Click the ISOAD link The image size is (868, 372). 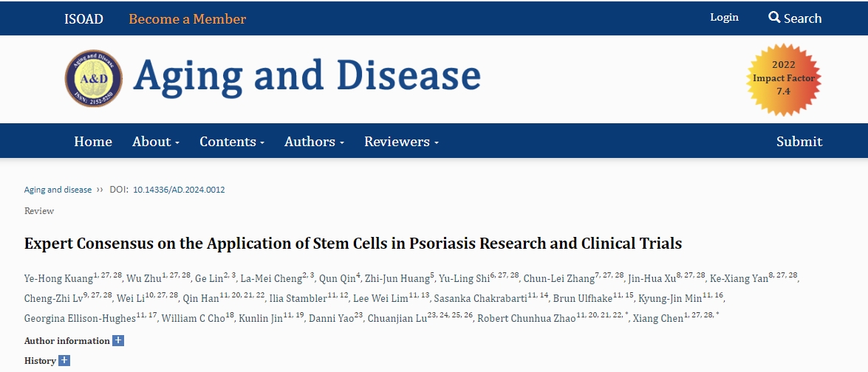(83, 19)
